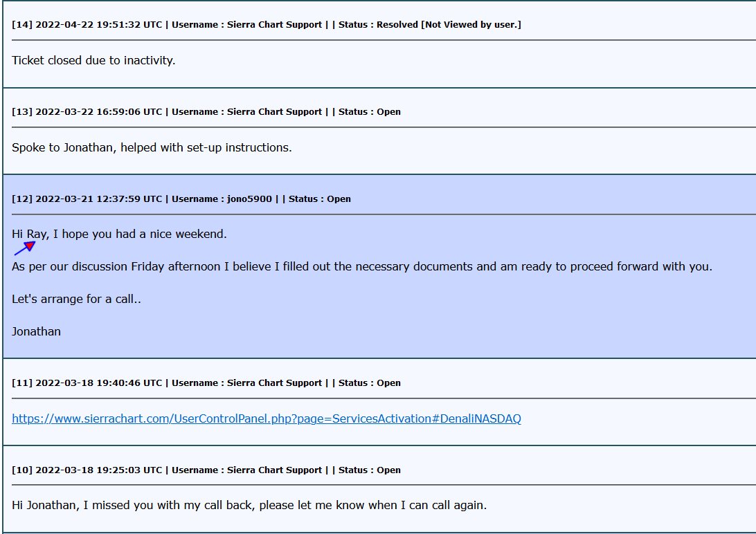This screenshot has height=534, width=756.
Task: Click the 'Jonathan' signature text
Action: click(x=36, y=331)
